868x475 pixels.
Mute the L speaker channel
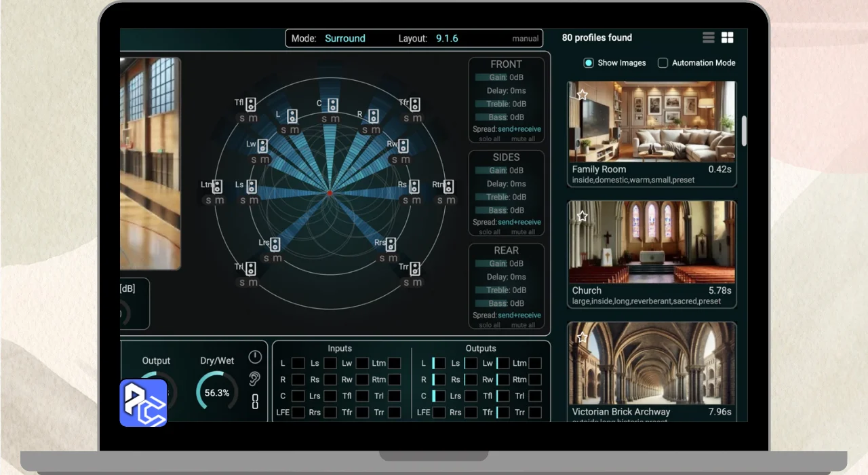point(294,130)
